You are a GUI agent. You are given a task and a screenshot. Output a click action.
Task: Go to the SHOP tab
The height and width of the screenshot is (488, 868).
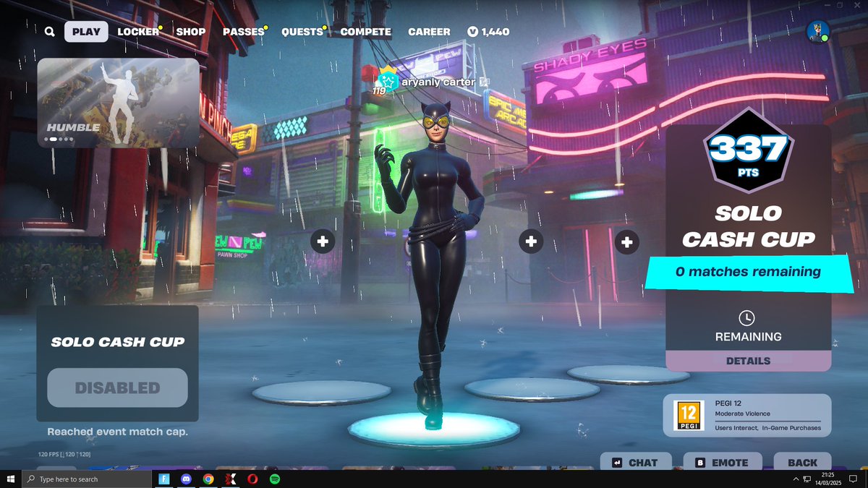pos(191,32)
